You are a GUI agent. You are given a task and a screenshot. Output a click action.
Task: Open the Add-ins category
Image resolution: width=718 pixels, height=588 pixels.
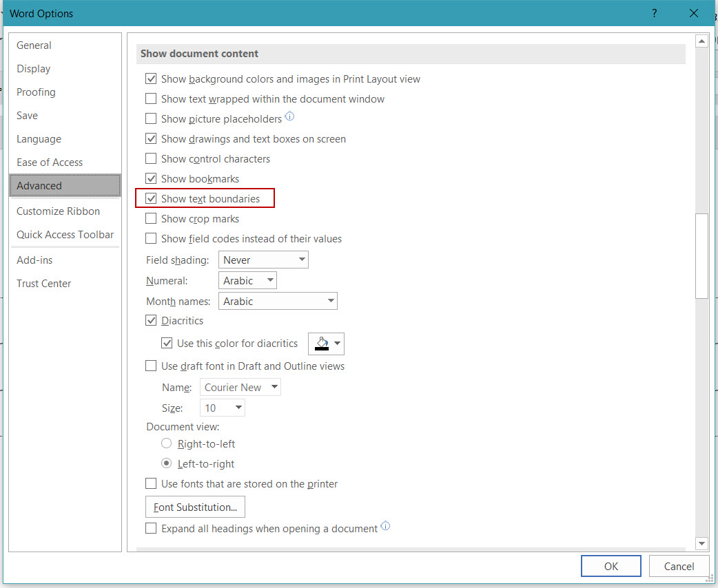pyautogui.click(x=65, y=260)
